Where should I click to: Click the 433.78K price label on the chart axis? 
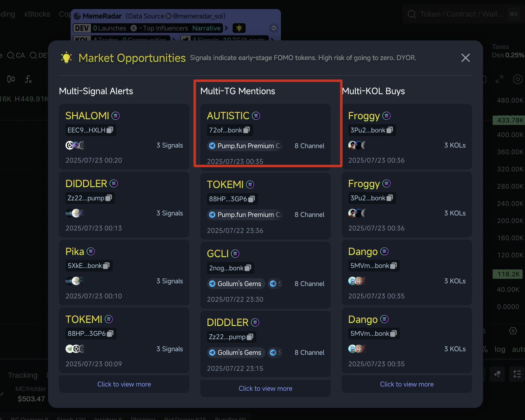pos(508,120)
